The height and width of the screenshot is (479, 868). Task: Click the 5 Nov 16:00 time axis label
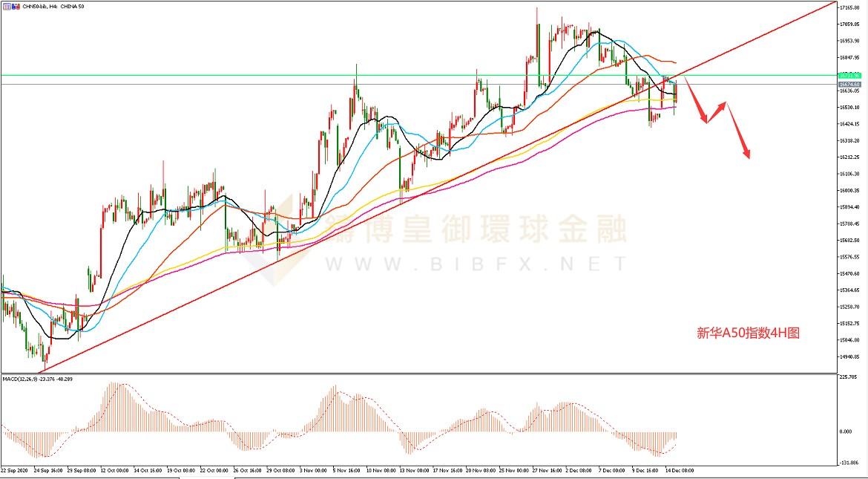click(x=348, y=470)
